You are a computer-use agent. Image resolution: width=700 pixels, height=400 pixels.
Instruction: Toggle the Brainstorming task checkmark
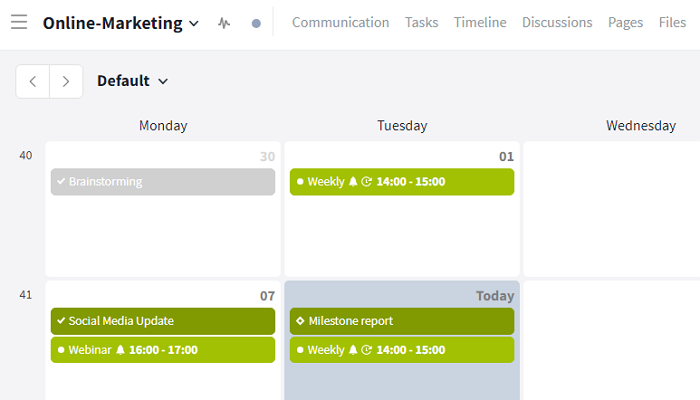point(61,181)
